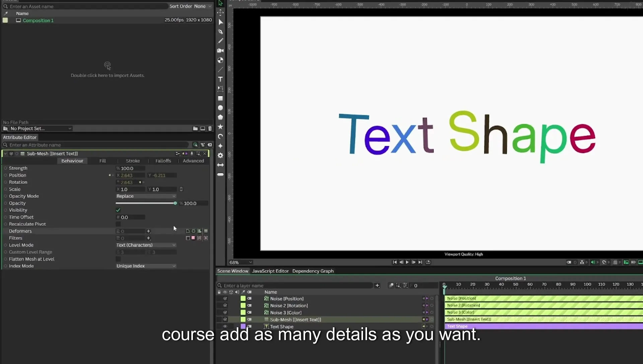This screenshot has width=643, height=364.
Task: Adjust the Opacity slider handle
Action: pyautogui.click(x=175, y=203)
